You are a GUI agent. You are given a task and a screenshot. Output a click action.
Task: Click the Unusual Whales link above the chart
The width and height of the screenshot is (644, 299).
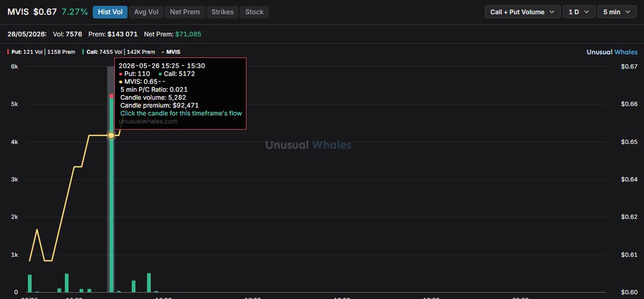pyautogui.click(x=612, y=52)
